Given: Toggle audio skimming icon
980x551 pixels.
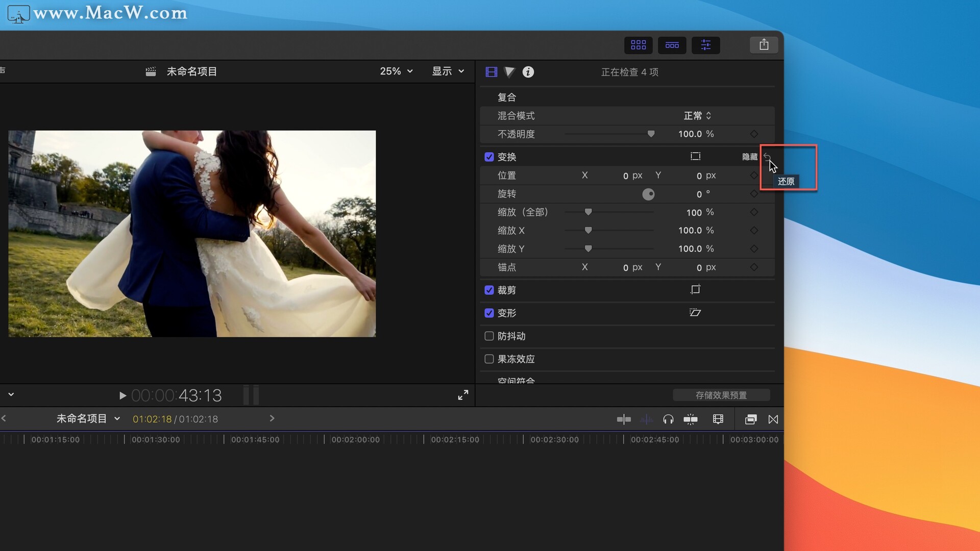Looking at the screenshot, I should [x=646, y=419].
